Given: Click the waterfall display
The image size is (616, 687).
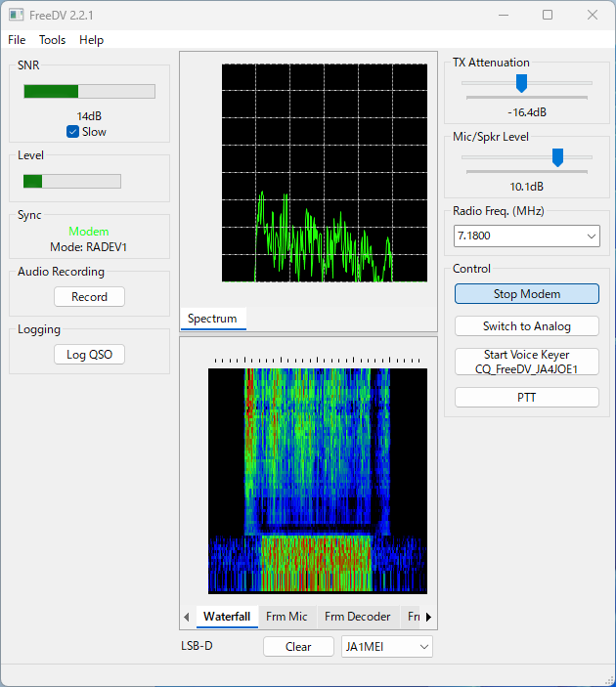Looking at the screenshot, I should click(x=318, y=481).
